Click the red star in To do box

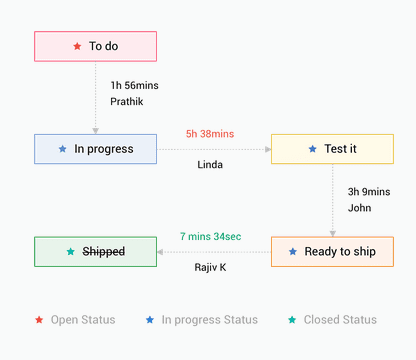(77, 46)
